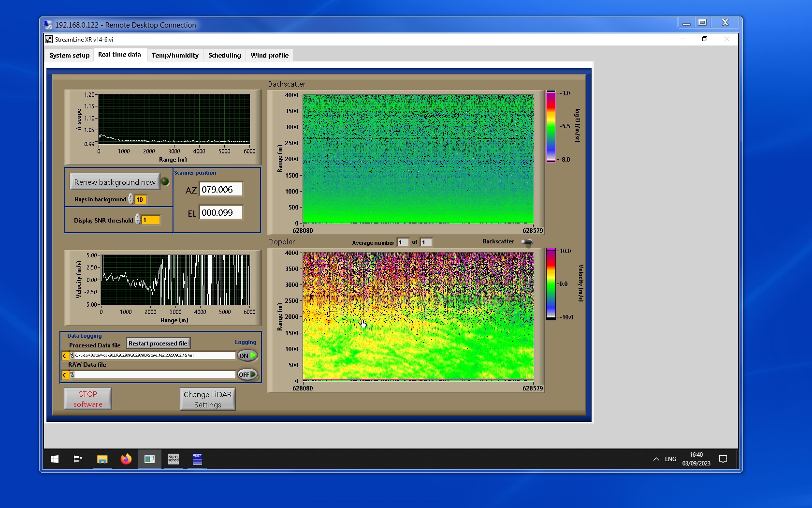Click the processed data file browse icon

point(72,356)
